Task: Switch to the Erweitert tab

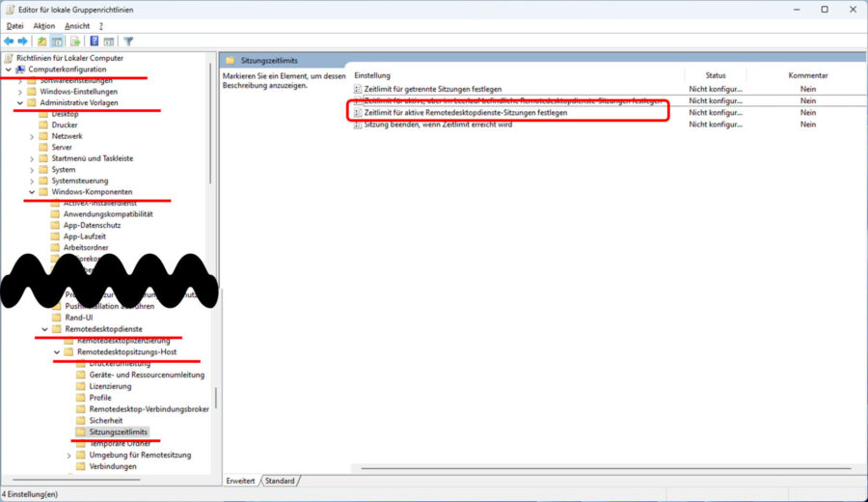Action: click(x=241, y=481)
